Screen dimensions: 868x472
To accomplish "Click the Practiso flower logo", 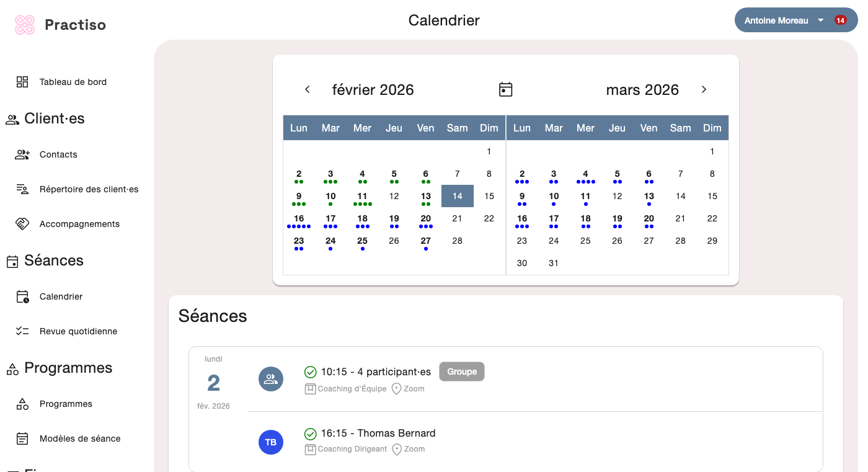I will click(24, 24).
